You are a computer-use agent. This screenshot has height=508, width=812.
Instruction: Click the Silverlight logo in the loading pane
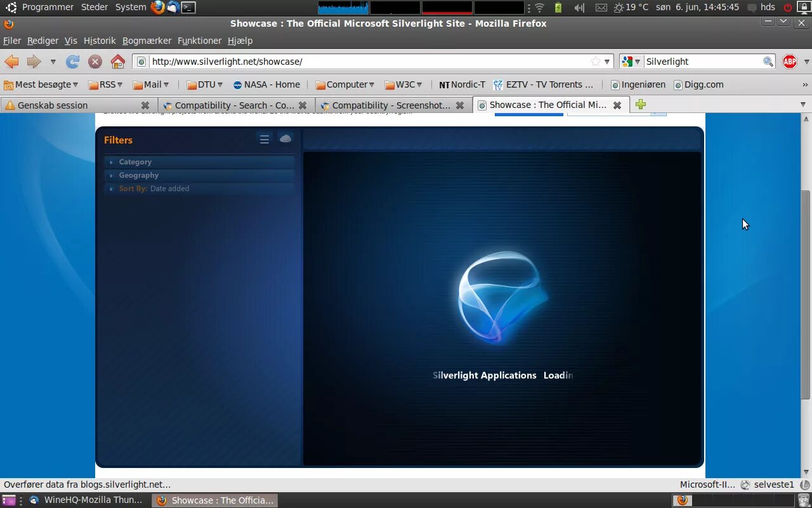[x=503, y=297]
